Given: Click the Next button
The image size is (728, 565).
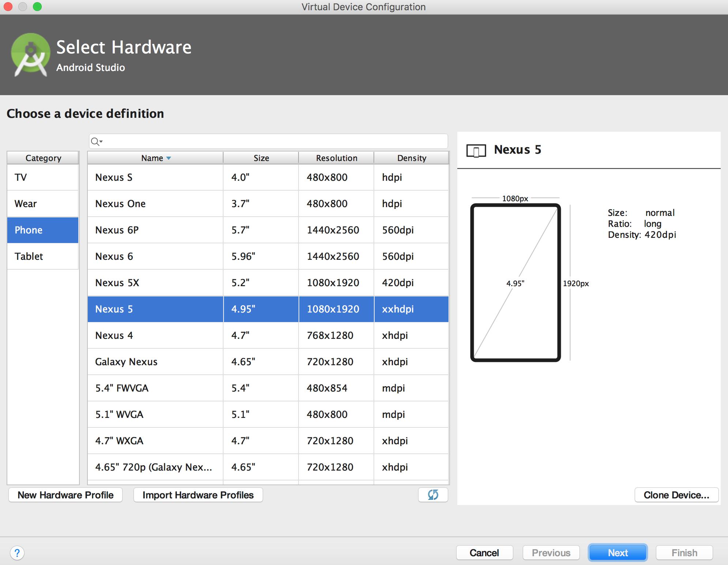Looking at the screenshot, I should click(x=618, y=553).
